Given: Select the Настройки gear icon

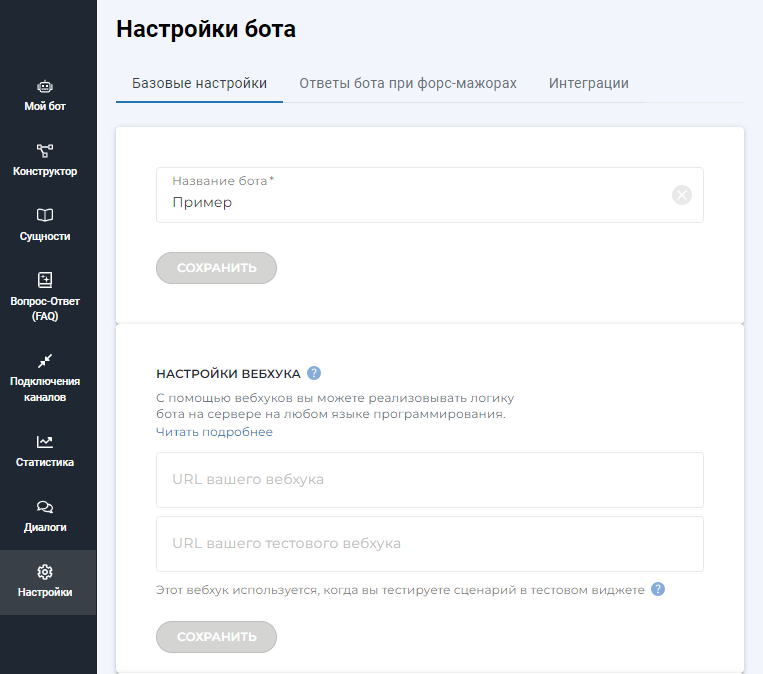Looking at the screenshot, I should point(45,572).
